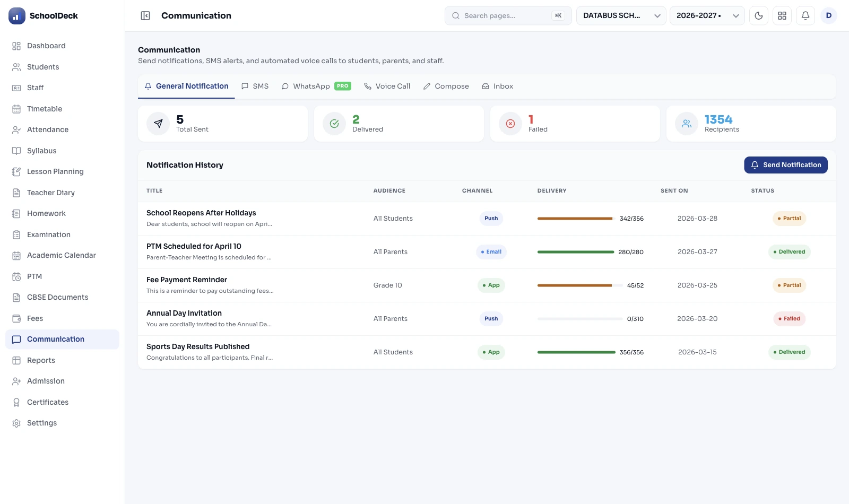Open the Total Sent stat card
The image size is (849, 504).
pos(223,124)
